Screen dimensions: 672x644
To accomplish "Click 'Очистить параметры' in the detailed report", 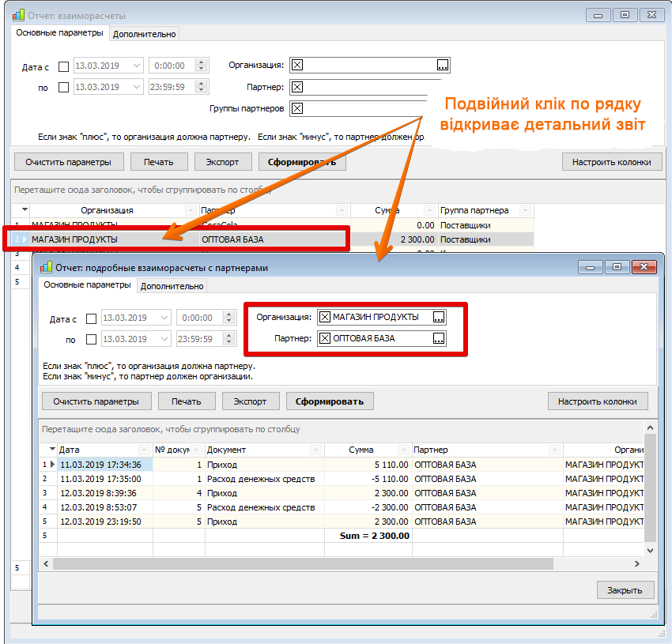I will tap(96, 401).
